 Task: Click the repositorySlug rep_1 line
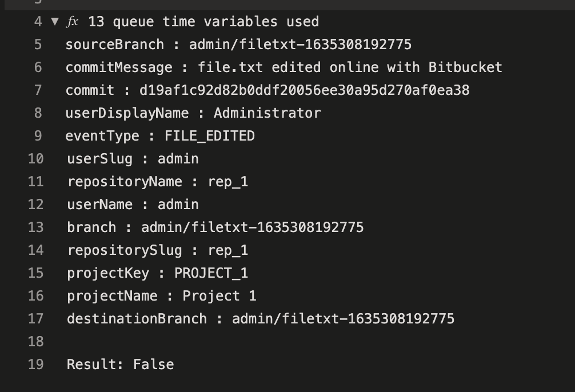coord(158,250)
